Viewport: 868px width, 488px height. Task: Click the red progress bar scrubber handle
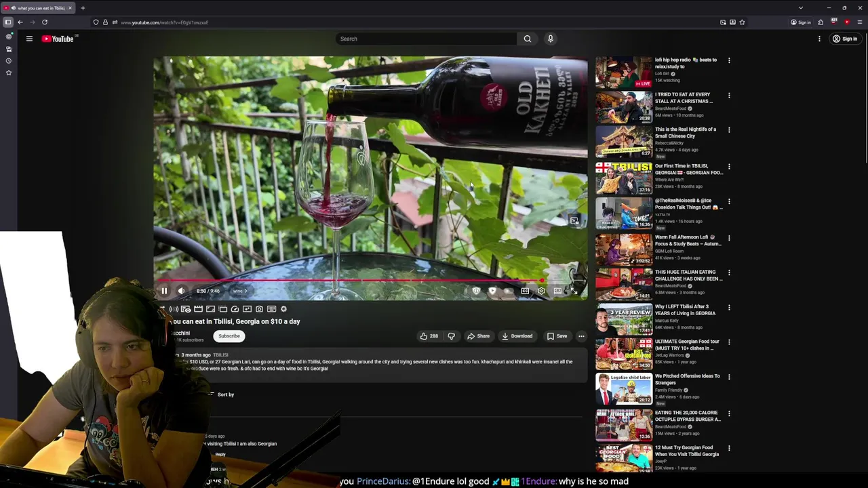[542, 280]
